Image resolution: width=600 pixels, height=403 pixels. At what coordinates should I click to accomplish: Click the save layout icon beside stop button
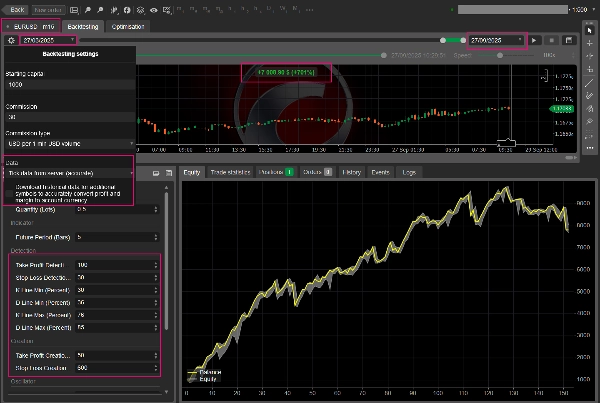point(567,40)
